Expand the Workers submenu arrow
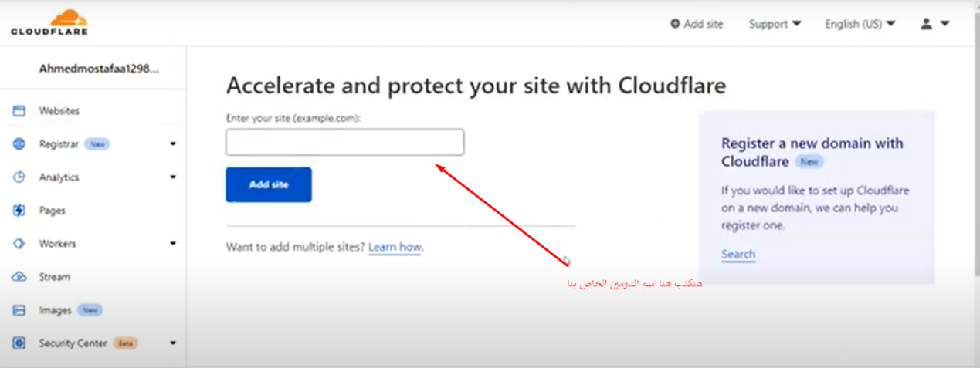The height and width of the screenshot is (368, 980). [173, 244]
